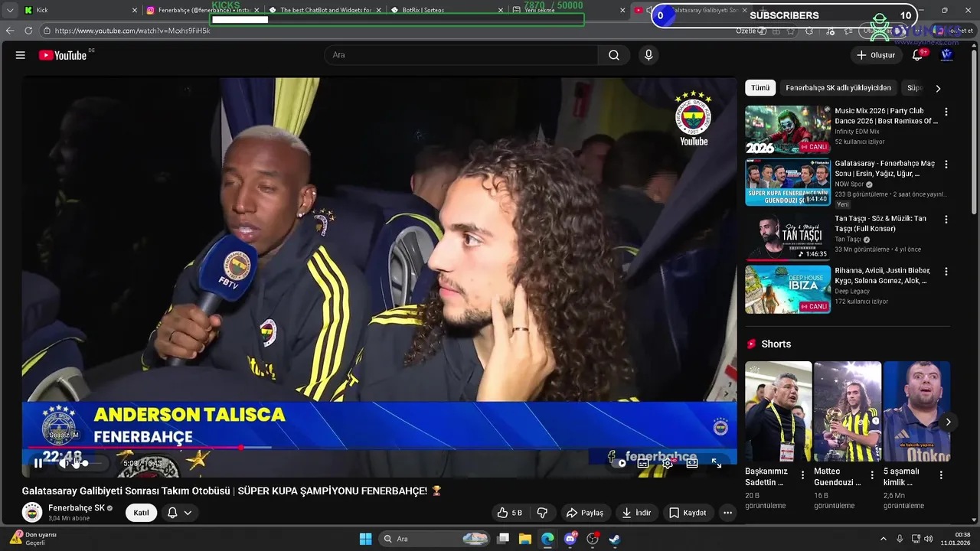Go to the YouTube home logo

click(63, 55)
